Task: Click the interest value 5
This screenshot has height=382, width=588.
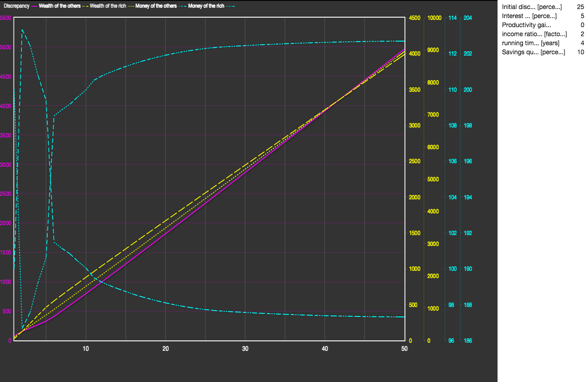Action: point(582,16)
